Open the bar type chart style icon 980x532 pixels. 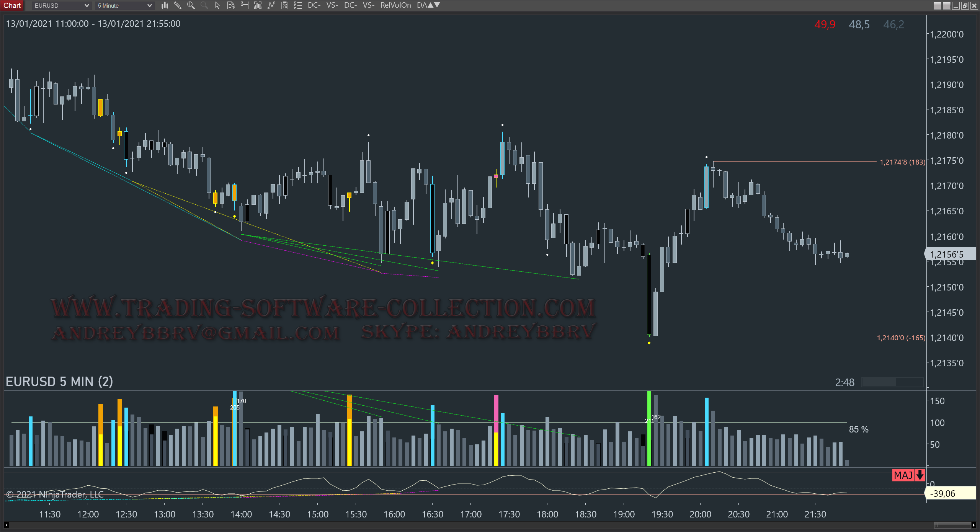coord(165,5)
